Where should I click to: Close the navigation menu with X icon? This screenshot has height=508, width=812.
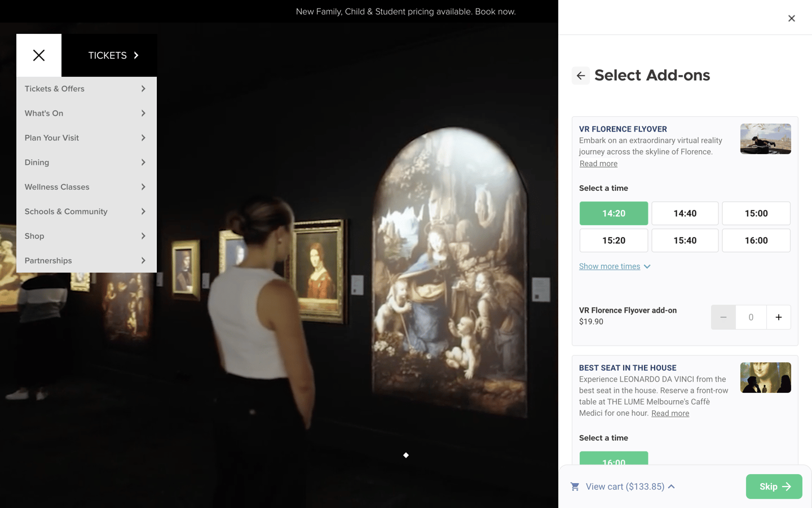coord(39,55)
